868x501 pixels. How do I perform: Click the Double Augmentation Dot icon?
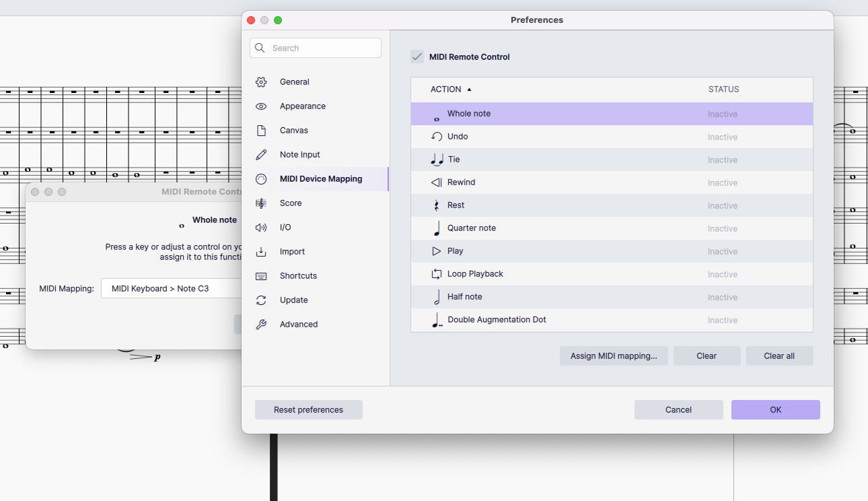click(x=437, y=320)
